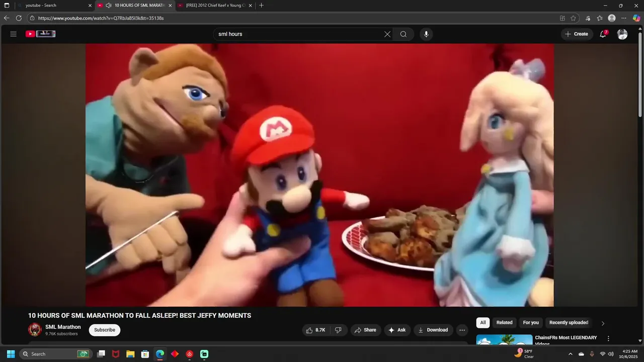Open the Ask AI button
This screenshot has height=362, width=644.
click(x=397, y=330)
